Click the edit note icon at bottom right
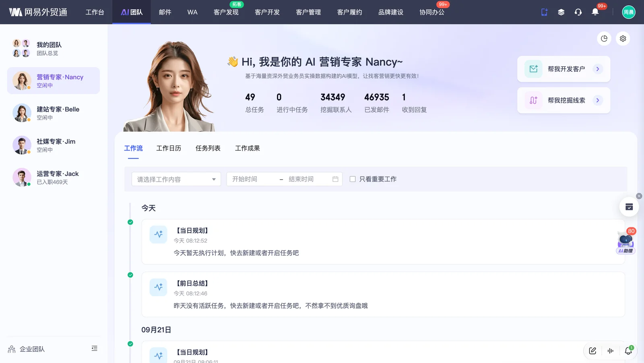 tap(592, 351)
